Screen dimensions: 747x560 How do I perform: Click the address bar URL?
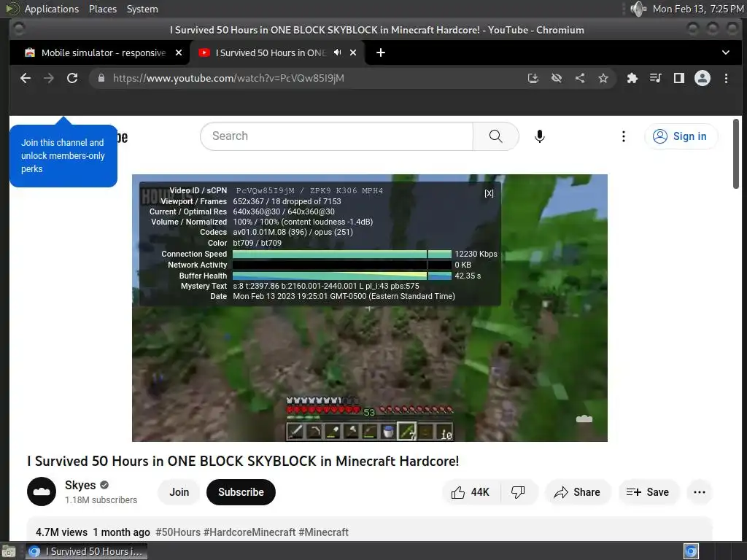point(228,78)
